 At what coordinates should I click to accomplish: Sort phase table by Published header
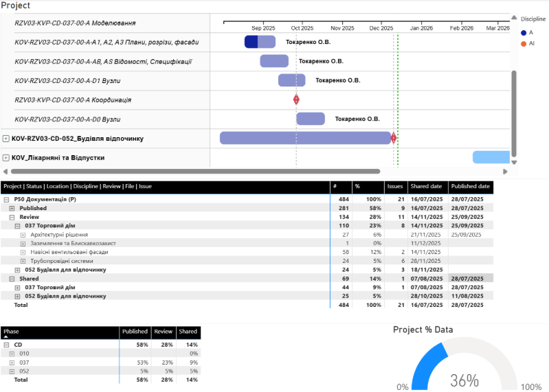[x=135, y=332]
